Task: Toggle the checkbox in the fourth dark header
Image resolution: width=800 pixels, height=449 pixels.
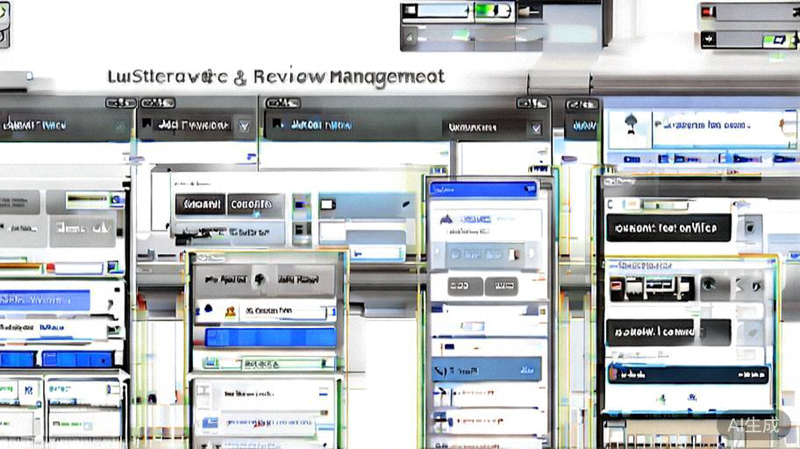Action: pos(537,128)
